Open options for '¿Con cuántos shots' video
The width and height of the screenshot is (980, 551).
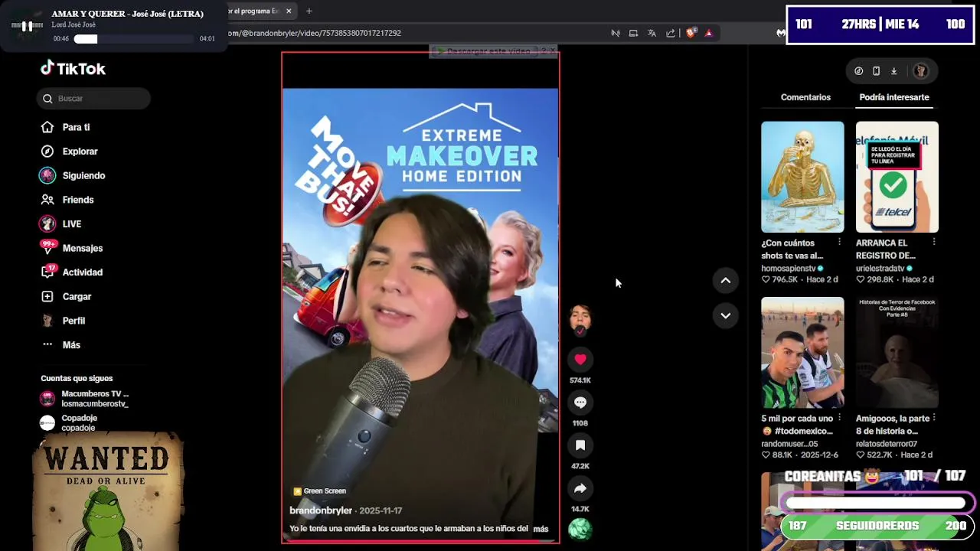point(839,242)
